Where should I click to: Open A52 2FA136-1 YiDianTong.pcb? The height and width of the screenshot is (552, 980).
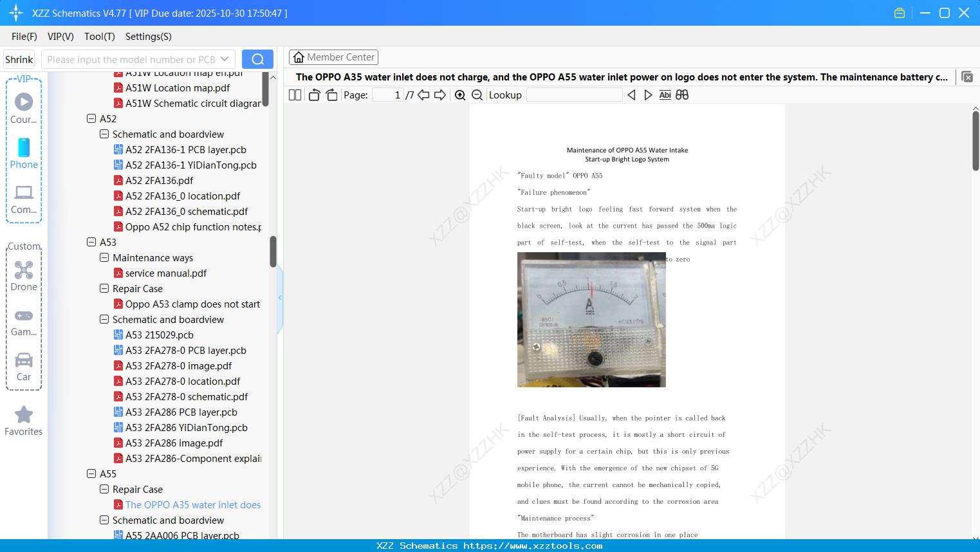pyautogui.click(x=191, y=165)
